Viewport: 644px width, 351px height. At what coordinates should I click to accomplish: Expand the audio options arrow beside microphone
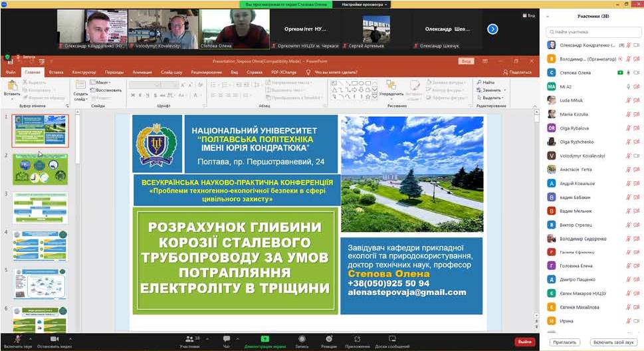[x=31, y=338]
